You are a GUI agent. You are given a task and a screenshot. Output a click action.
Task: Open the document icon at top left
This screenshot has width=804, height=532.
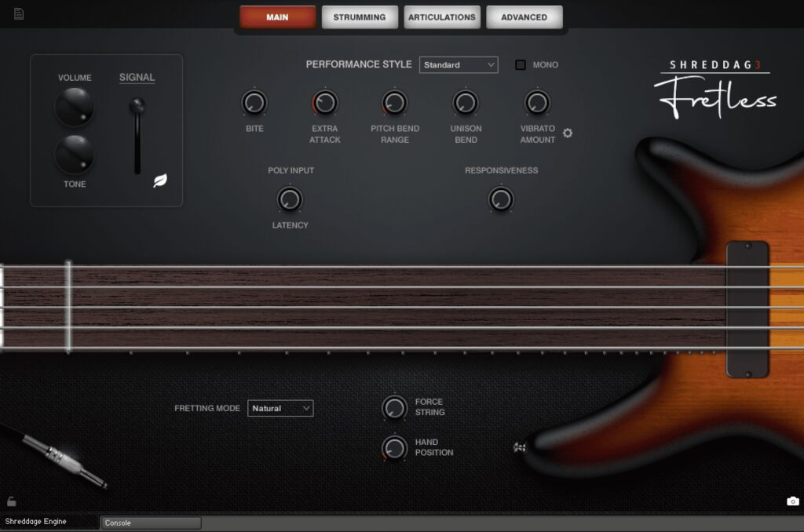pyautogui.click(x=19, y=13)
